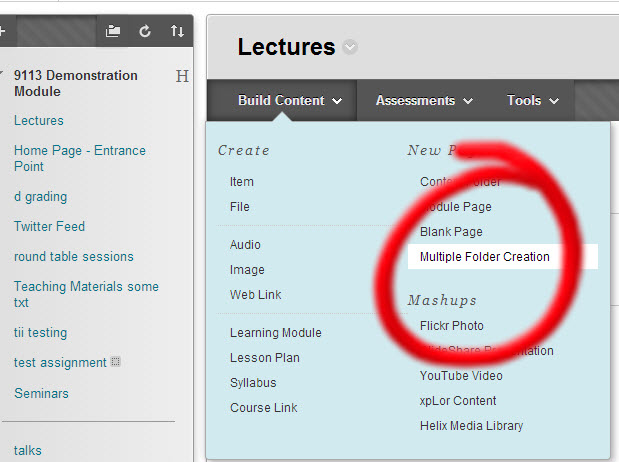Select Blank Page from New Page list
Viewport: 619px width, 462px height.
(451, 232)
